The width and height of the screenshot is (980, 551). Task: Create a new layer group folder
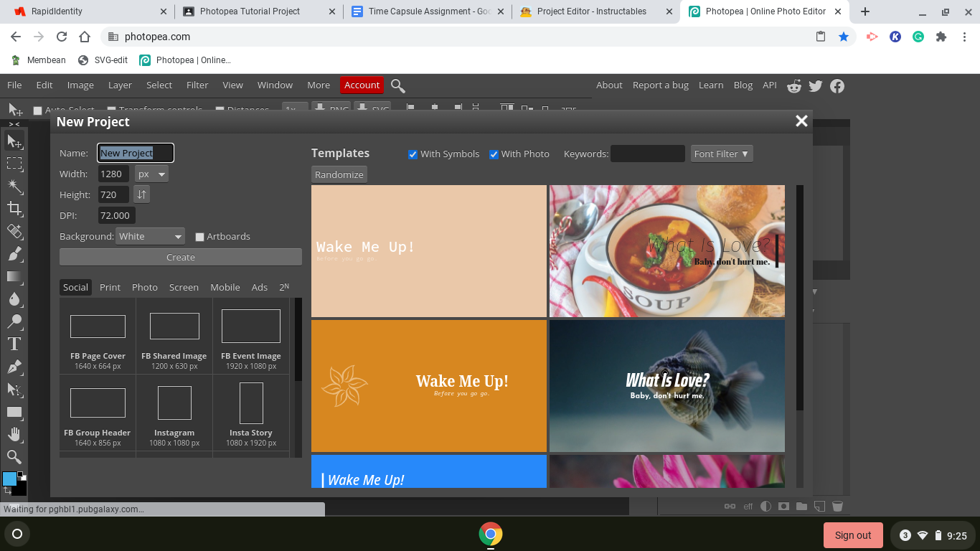(x=802, y=506)
